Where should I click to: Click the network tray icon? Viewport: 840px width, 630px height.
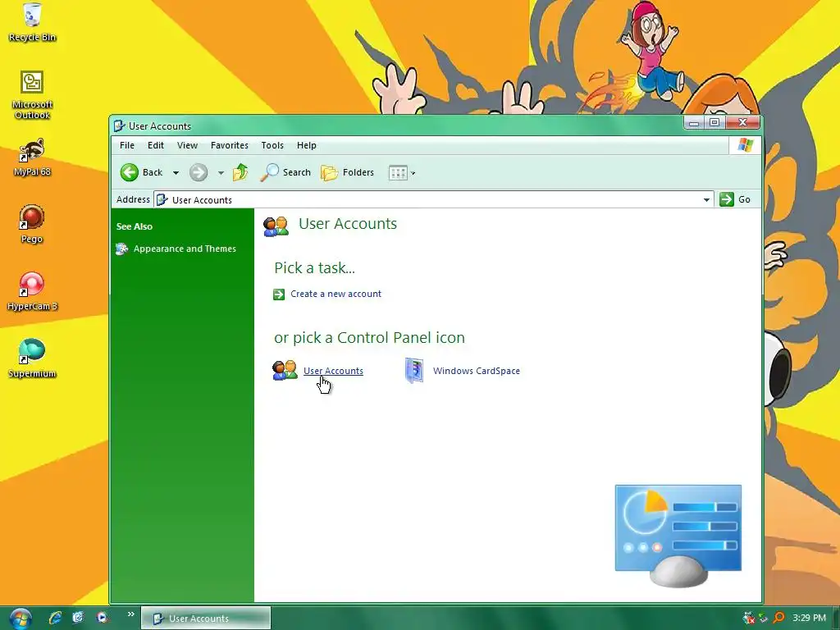764,619
